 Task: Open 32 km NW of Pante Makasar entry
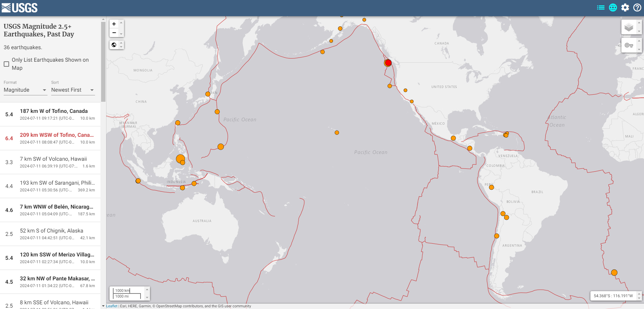50,282
